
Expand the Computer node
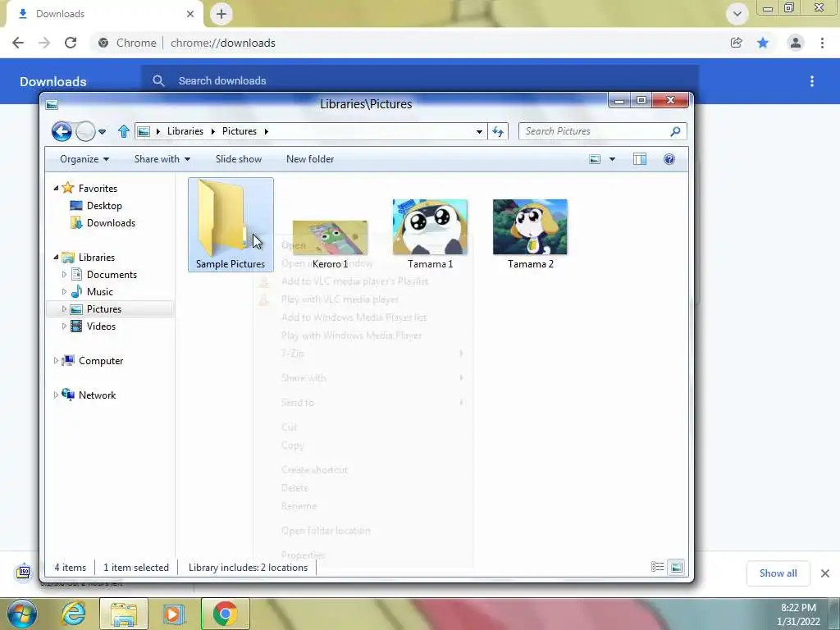pyautogui.click(x=56, y=361)
